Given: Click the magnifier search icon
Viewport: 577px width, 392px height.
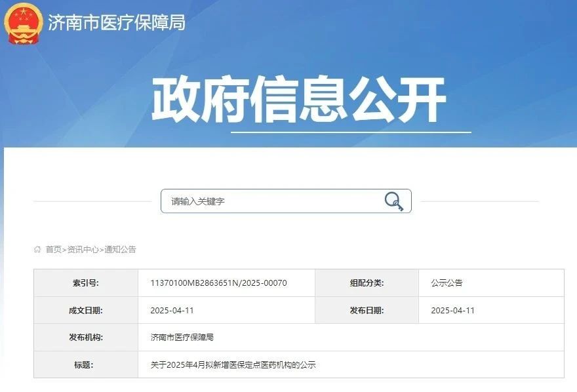Looking at the screenshot, I should coord(394,201).
